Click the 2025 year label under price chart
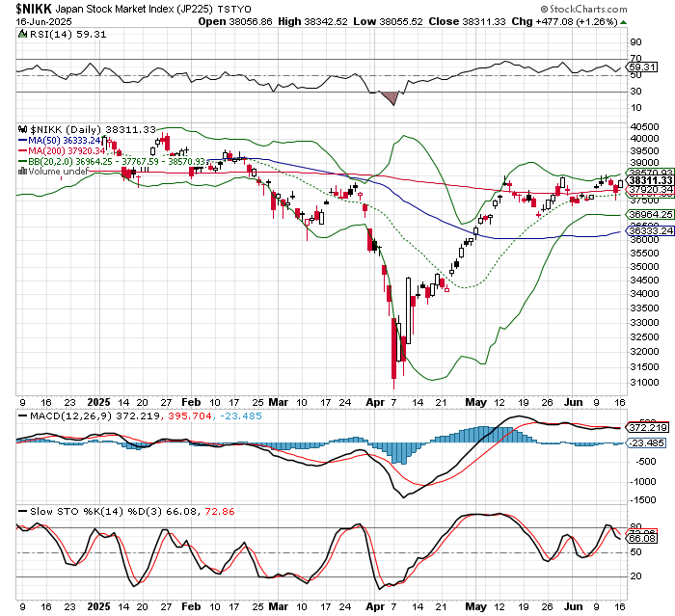The height and width of the screenshot is (616, 675). pyautogui.click(x=98, y=403)
